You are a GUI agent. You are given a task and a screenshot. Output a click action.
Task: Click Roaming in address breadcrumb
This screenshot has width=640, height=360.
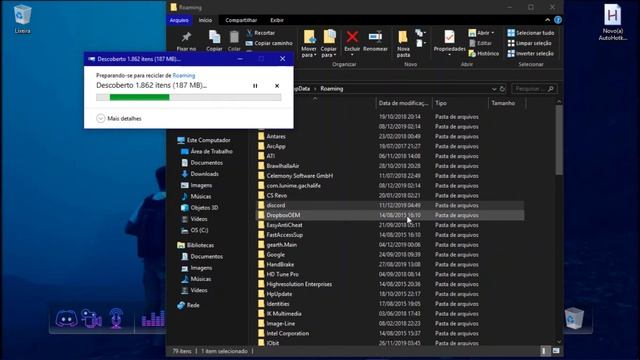pyautogui.click(x=331, y=89)
